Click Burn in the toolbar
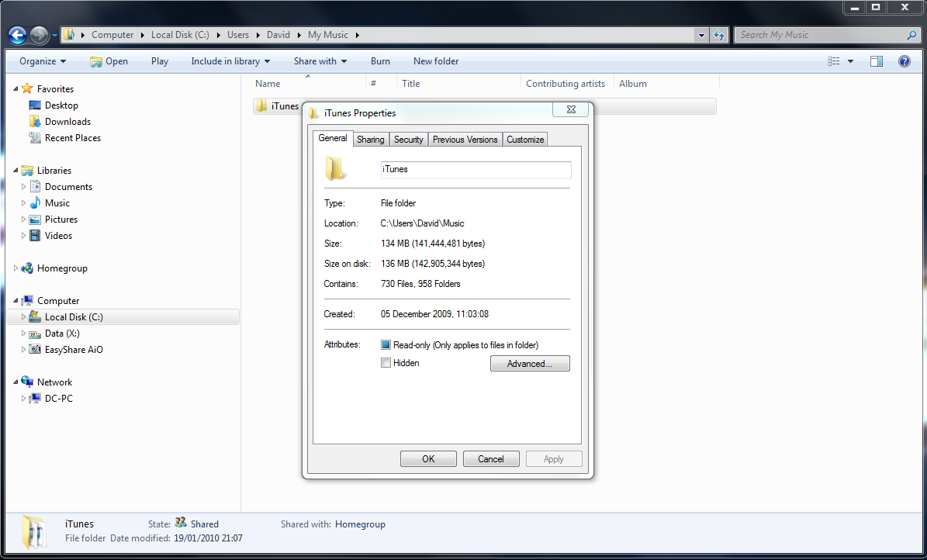 tap(380, 61)
